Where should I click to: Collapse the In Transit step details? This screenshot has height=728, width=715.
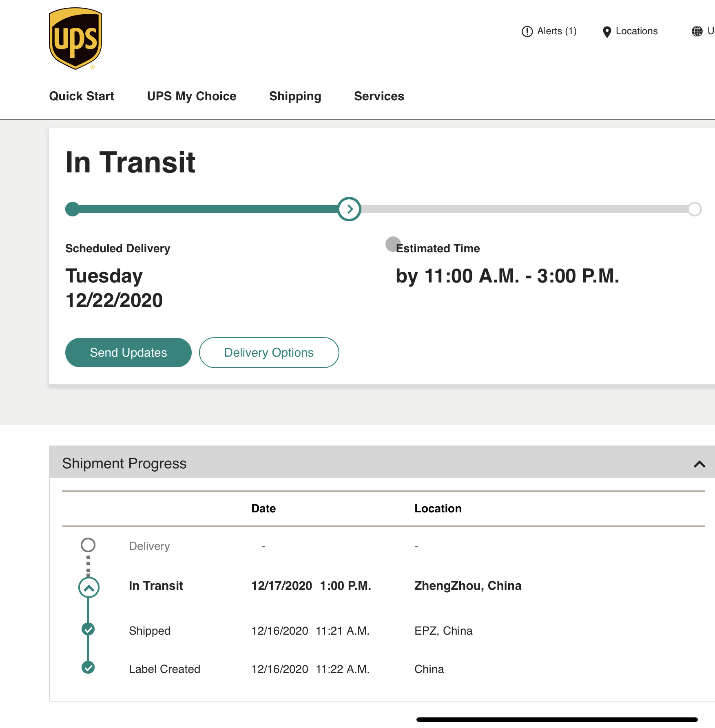pyautogui.click(x=89, y=587)
